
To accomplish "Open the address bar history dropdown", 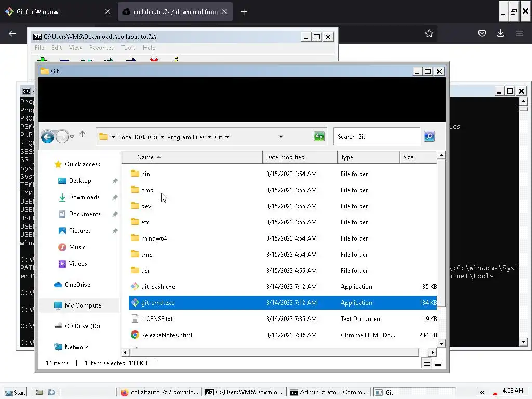I will [x=281, y=137].
